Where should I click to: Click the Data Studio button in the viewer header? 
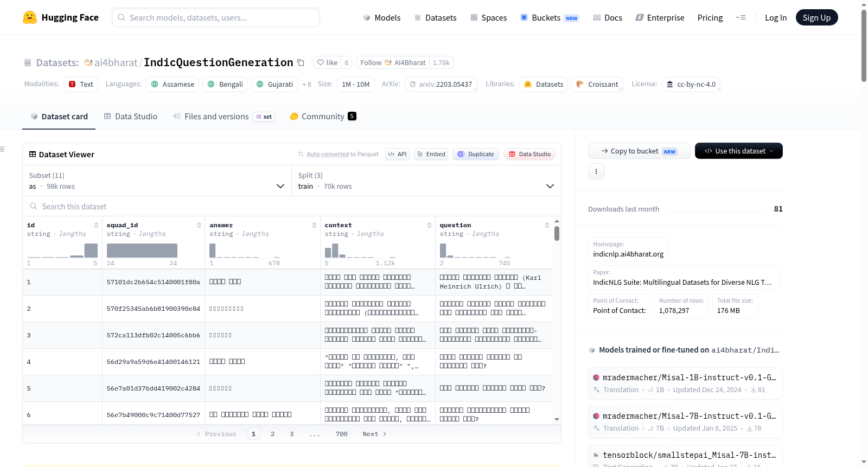[x=529, y=154]
